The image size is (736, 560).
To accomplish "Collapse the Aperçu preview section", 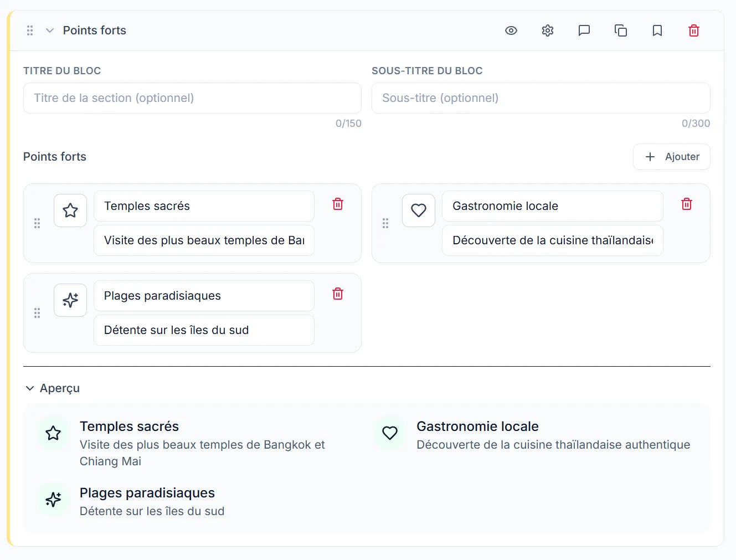I will pos(30,388).
